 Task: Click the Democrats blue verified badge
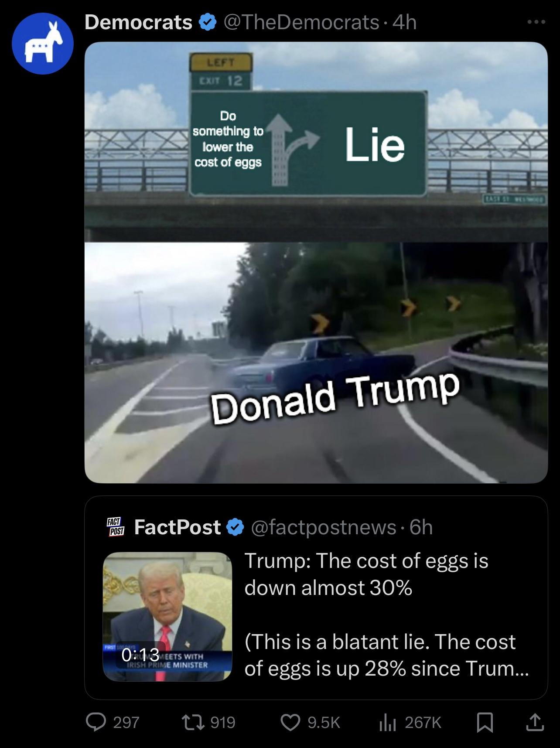tap(208, 23)
